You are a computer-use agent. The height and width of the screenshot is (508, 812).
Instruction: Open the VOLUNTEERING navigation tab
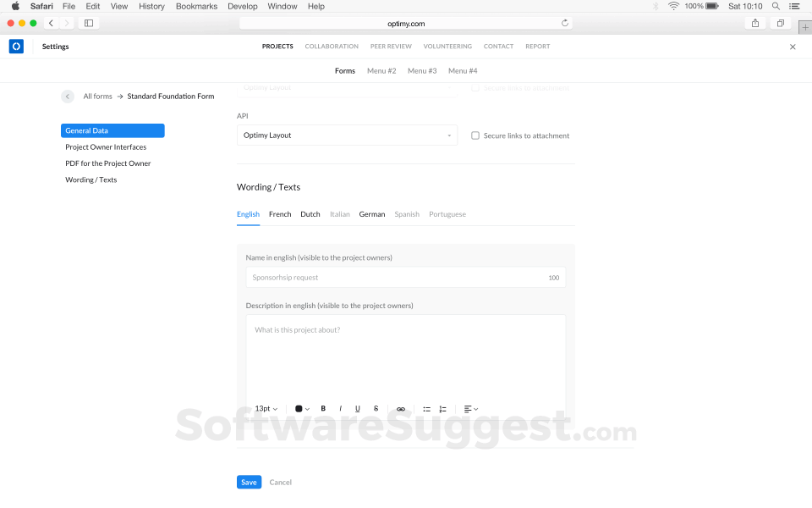(447, 46)
